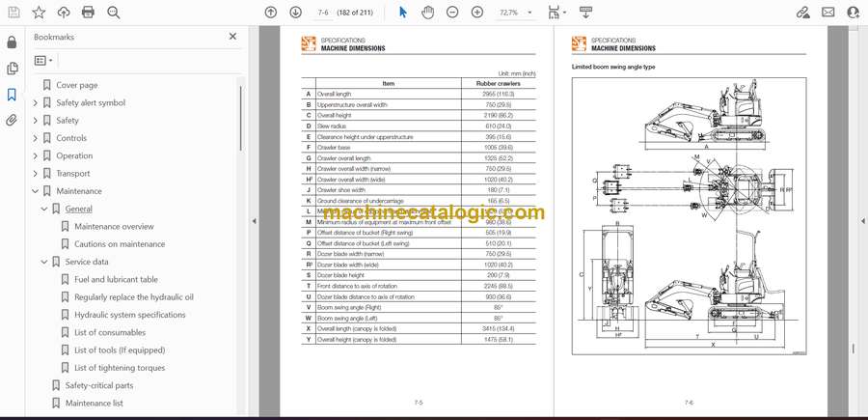Open the Maintenance overview bookmark
The width and height of the screenshot is (868, 420).
click(x=114, y=227)
